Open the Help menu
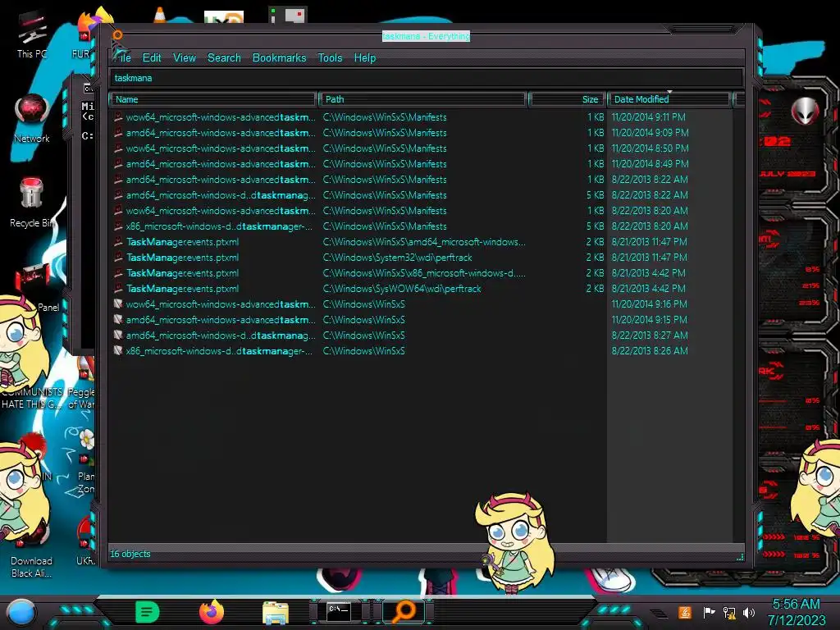The width and height of the screenshot is (840, 630). point(365,58)
